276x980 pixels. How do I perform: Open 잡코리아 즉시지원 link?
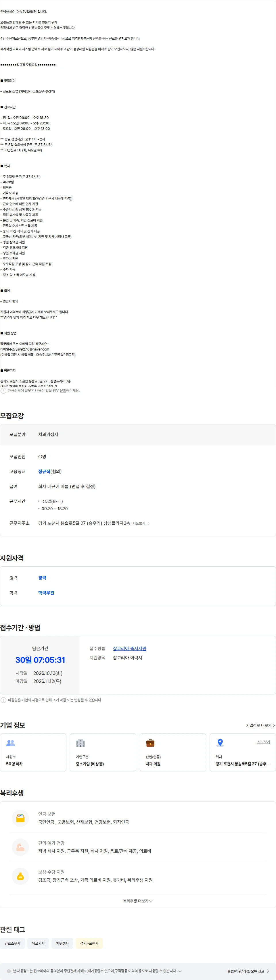[x=129, y=648]
